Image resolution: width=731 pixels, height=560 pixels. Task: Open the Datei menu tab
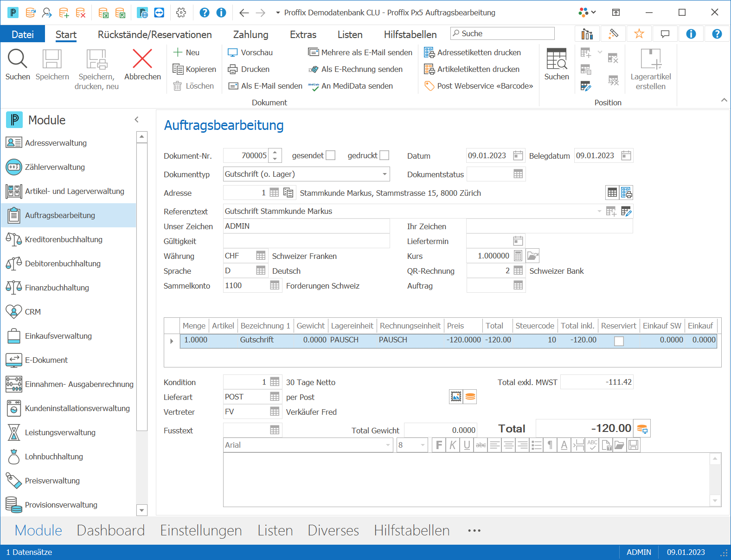23,34
